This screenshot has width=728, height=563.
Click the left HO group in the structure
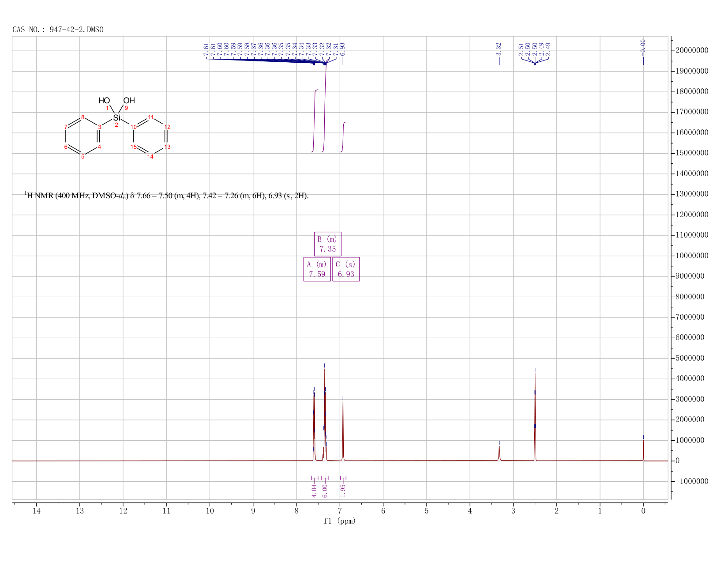[x=104, y=101]
